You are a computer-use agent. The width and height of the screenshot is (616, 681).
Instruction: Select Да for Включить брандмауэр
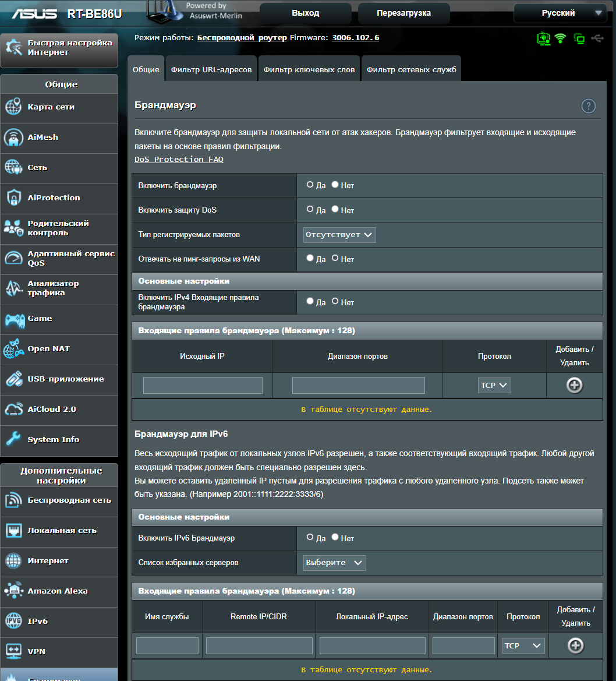(x=310, y=185)
